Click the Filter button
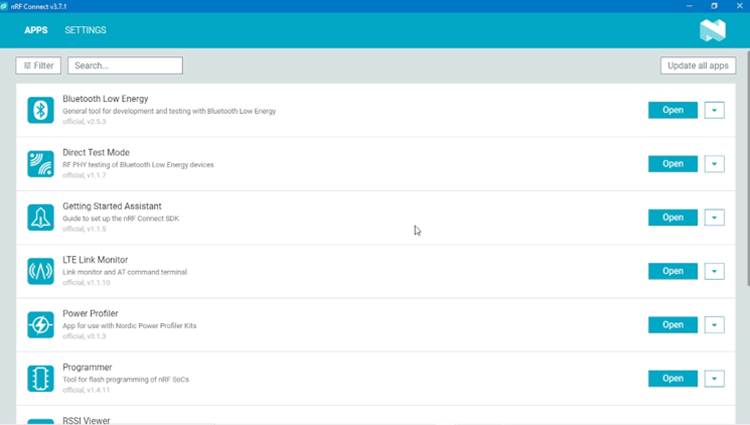Screen dimensions: 750x425 (38, 65)
